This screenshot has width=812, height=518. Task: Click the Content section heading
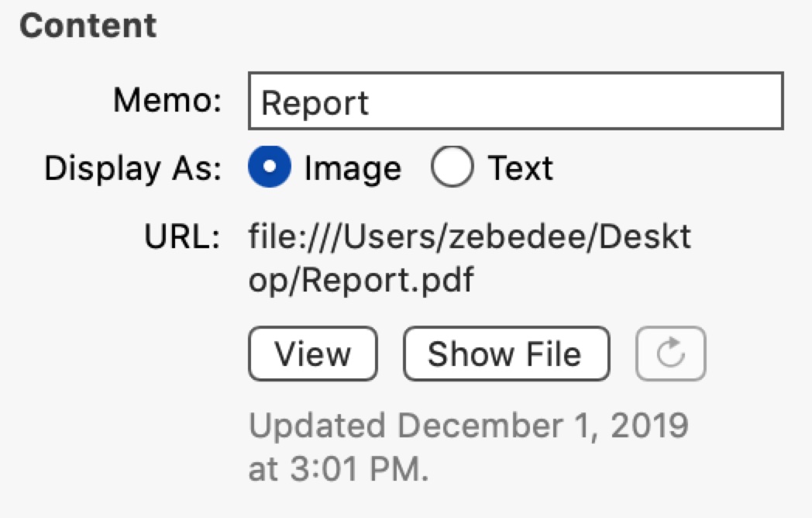coord(88,26)
